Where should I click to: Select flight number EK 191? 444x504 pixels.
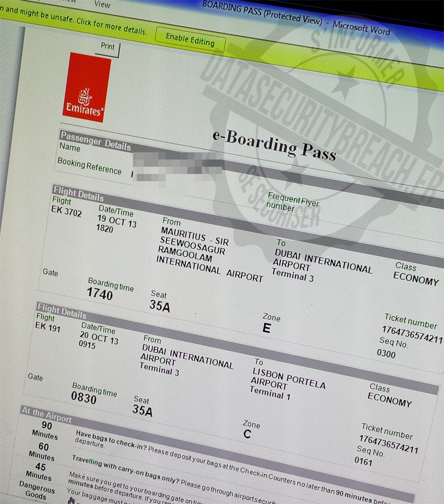[x=48, y=326]
